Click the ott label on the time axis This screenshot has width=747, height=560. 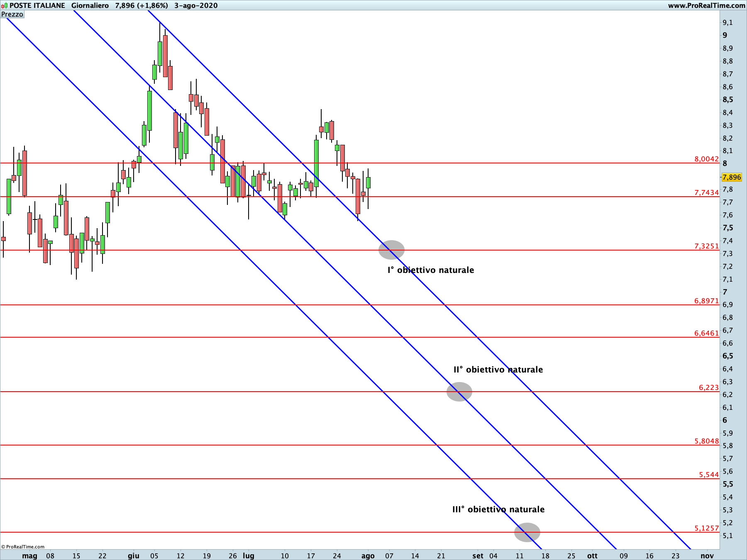592,556
